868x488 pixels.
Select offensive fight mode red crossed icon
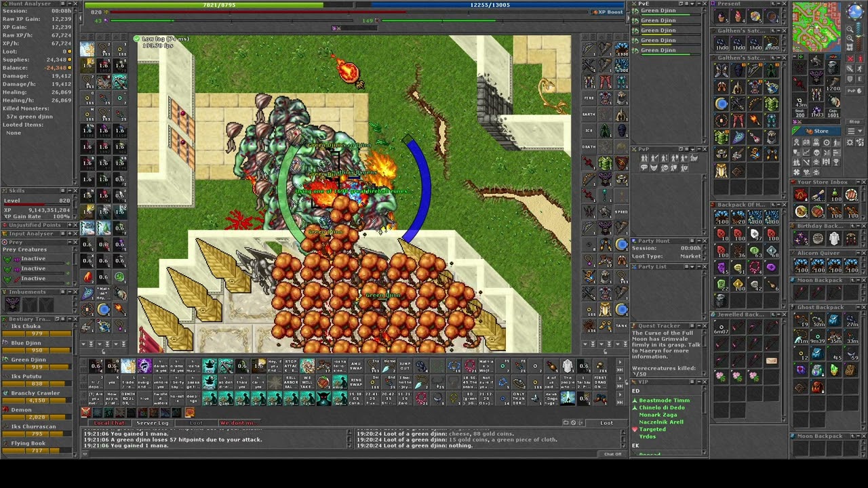[x=850, y=58]
